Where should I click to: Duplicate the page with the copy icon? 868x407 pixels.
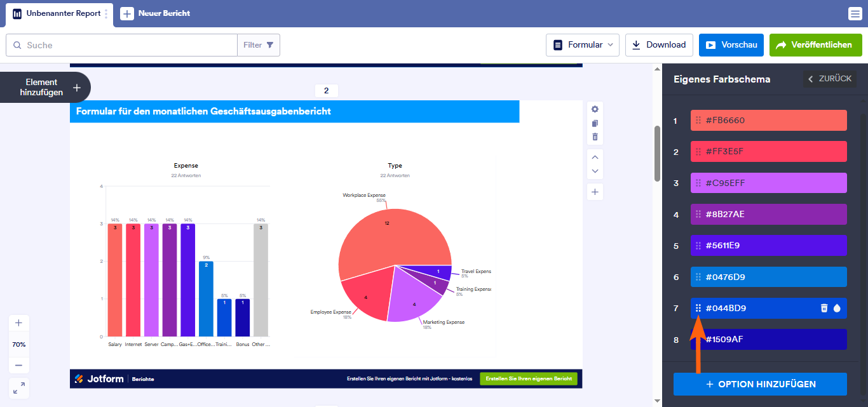(x=595, y=123)
